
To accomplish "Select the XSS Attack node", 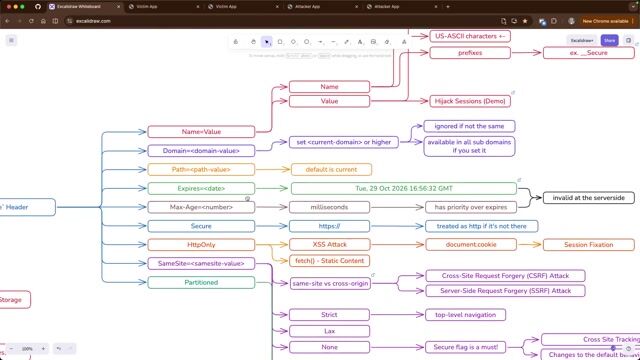I will pyautogui.click(x=329, y=244).
